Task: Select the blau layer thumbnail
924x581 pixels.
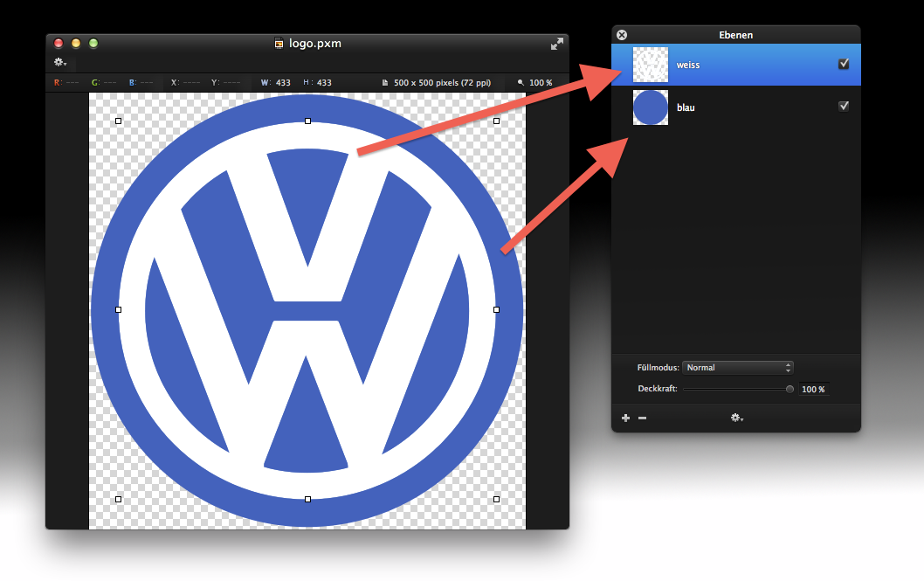Action: 651,107
